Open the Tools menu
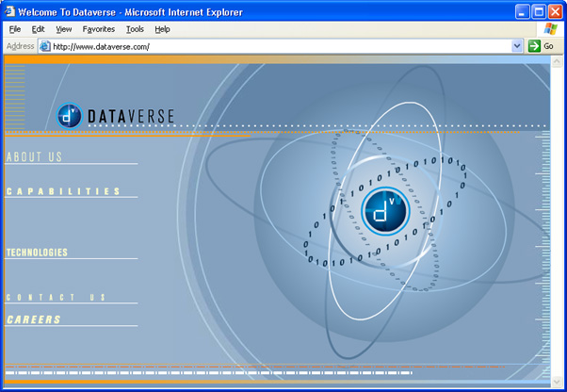 click(x=135, y=29)
